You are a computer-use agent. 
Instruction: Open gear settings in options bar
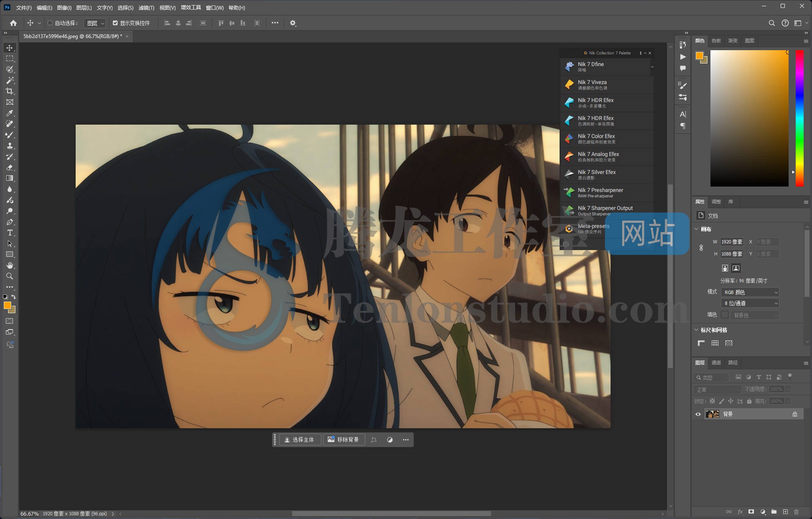[293, 23]
